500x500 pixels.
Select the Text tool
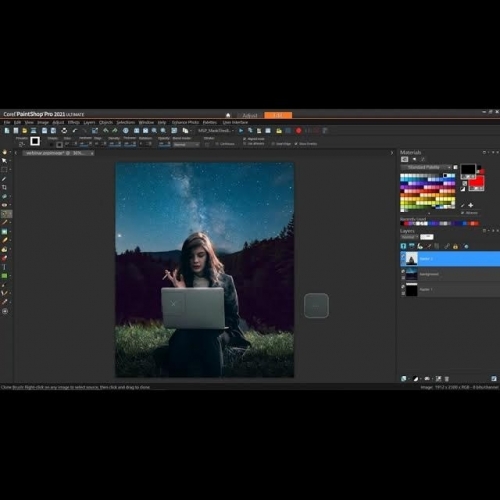pos(4,267)
